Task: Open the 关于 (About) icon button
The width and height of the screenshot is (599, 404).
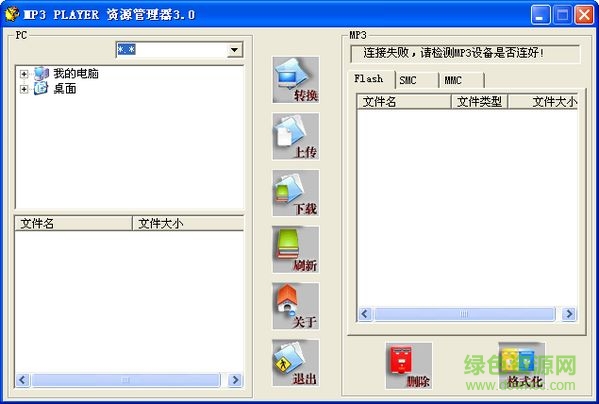Action: (x=296, y=306)
